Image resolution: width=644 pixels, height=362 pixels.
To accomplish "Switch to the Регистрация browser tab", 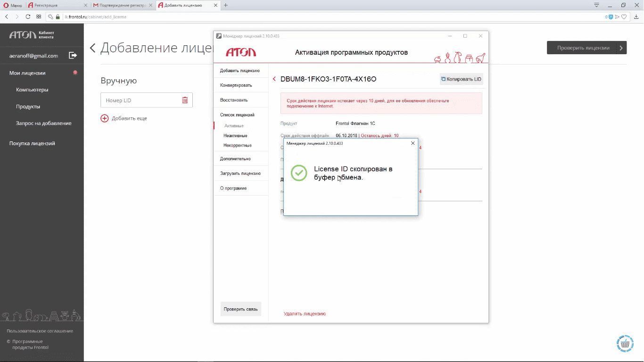I will [58, 5].
